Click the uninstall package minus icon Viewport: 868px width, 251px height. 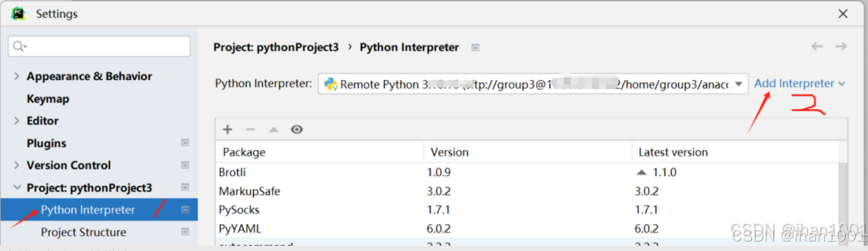click(x=250, y=130)
